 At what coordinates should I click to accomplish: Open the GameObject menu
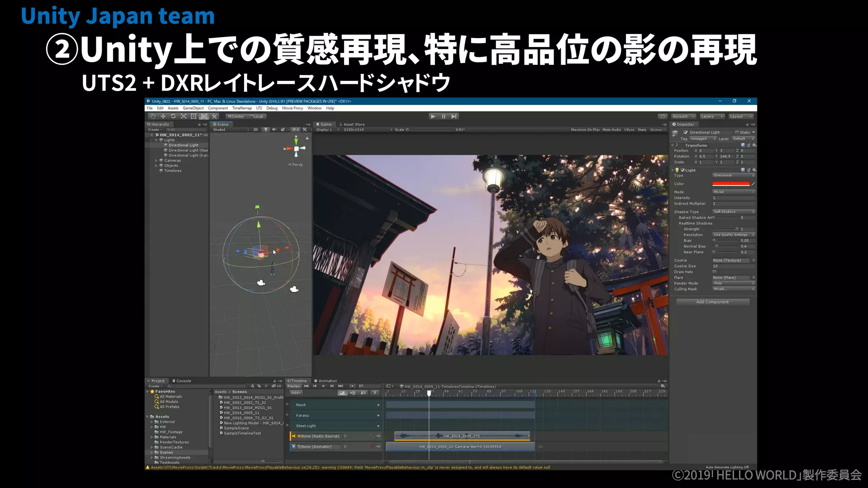click(x=193, y=108)
